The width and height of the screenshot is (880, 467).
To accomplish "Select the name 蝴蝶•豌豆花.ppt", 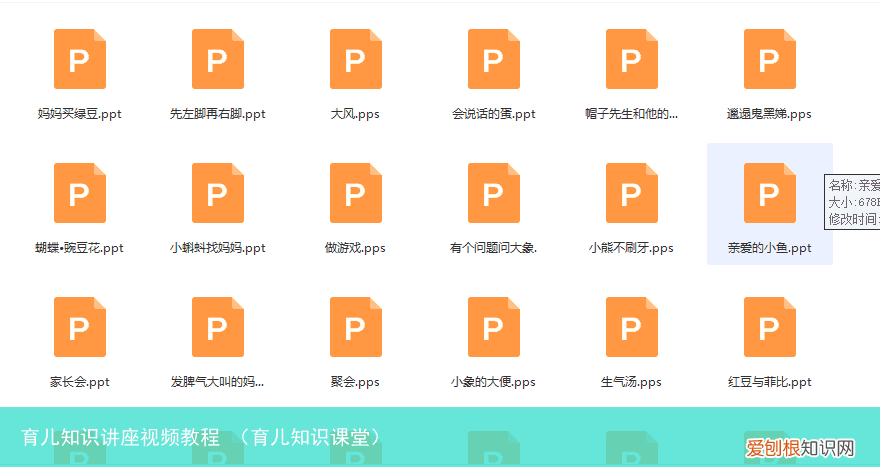I will click(x=80, y=248).
